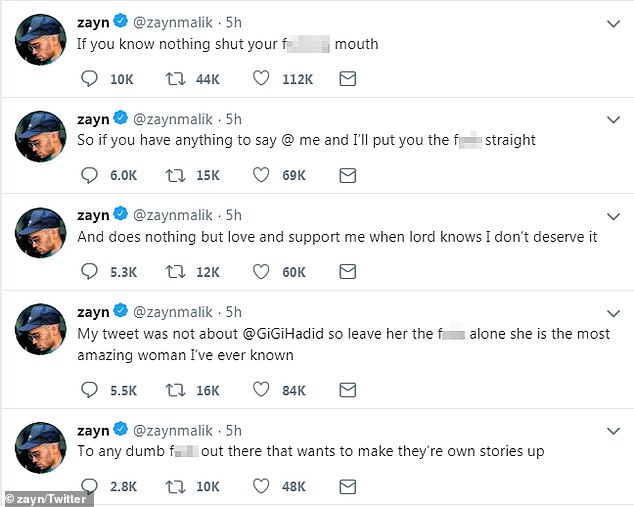Open the more-options arrow on the last tweet
634x507 pixels.
click(x=613, y=430)
